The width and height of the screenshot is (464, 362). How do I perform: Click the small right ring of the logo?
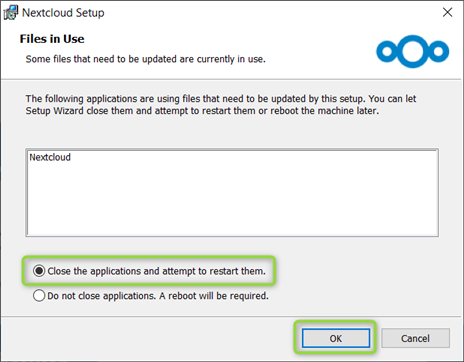(x=438, y=51)
